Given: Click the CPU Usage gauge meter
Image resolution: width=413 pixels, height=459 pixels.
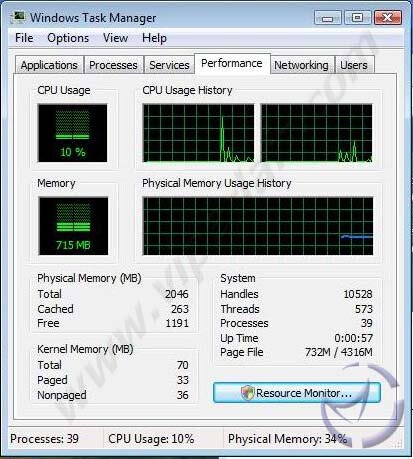Looking at the screenshot, I should [x=73, y=133].
